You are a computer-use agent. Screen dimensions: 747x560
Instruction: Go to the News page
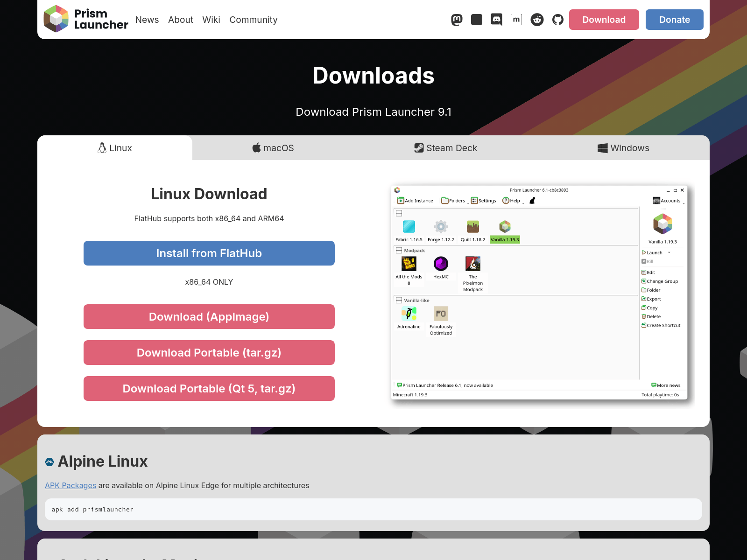(x=147, y=20)
